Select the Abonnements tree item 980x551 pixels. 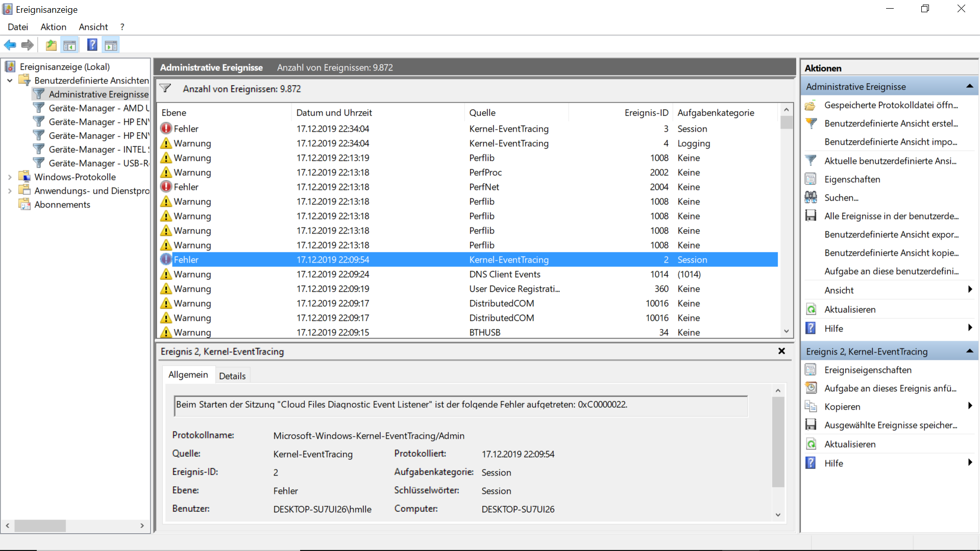62,205
